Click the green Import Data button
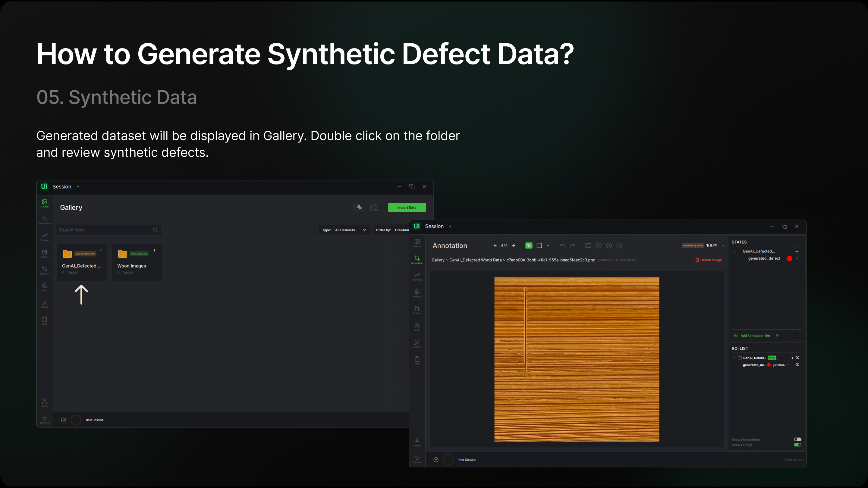 [407, 208]
